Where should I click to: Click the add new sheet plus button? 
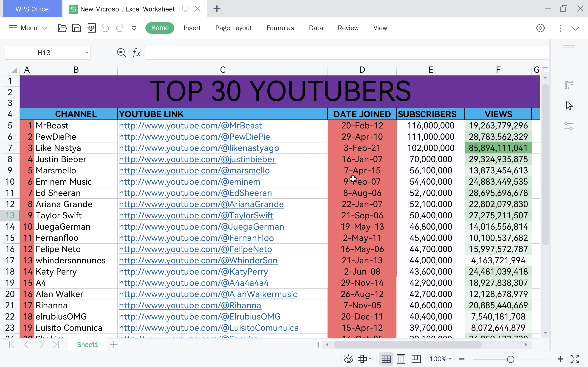point(114,345)
